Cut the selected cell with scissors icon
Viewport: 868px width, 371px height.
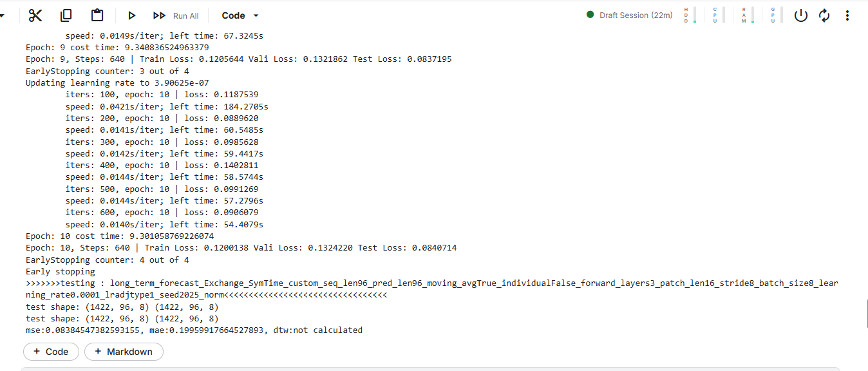click(x=35, y=15)
